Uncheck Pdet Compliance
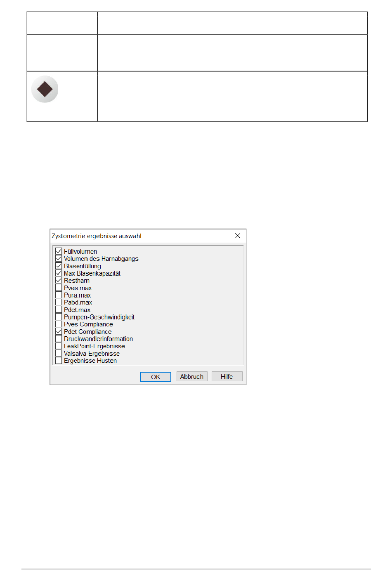Screen dimensions: 392x581 click(59, 332)
